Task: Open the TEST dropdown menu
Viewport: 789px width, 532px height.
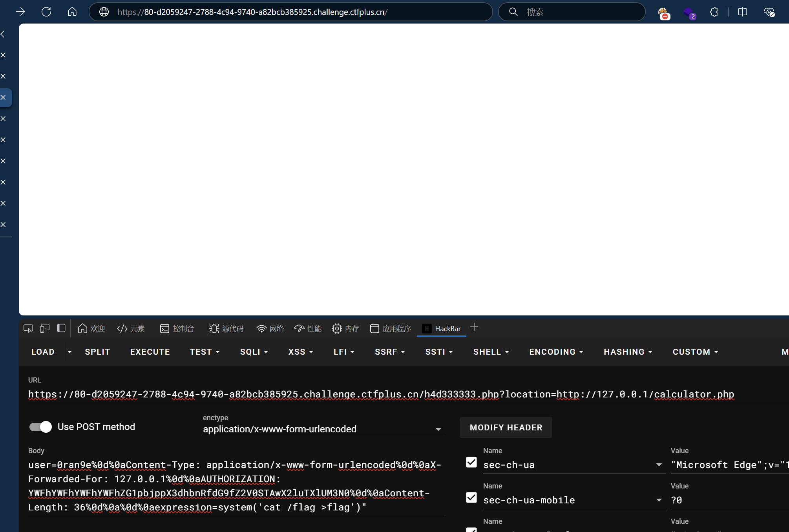Action: pos(205,352)
